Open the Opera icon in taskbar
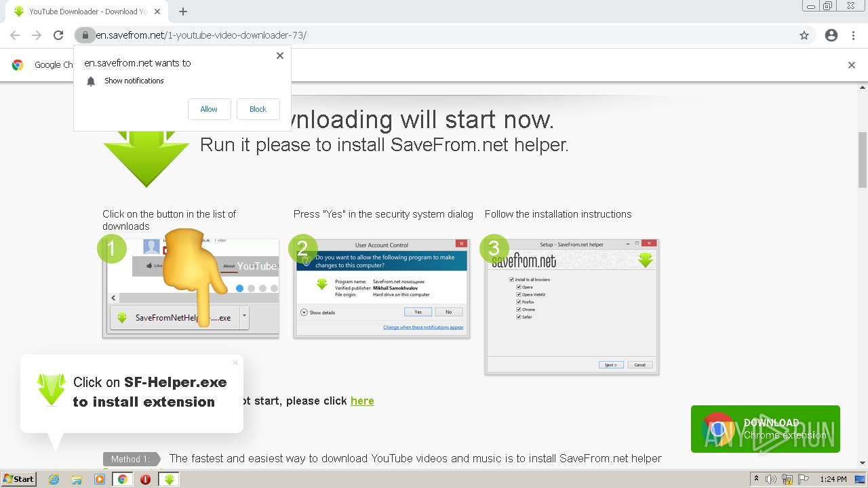Screen dimensions: 868x488 coord(145,479)
